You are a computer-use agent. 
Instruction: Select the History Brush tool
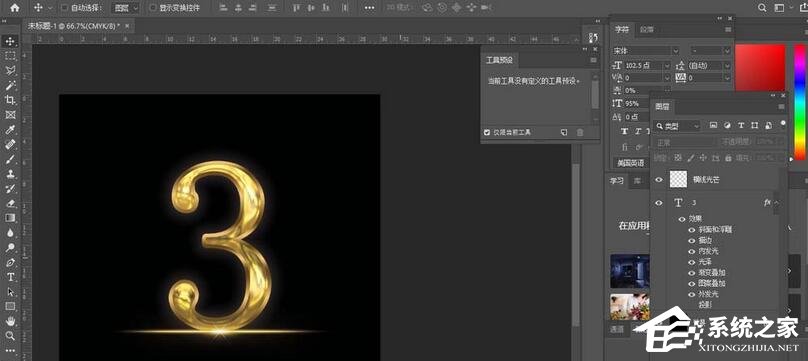click(10, 188)
